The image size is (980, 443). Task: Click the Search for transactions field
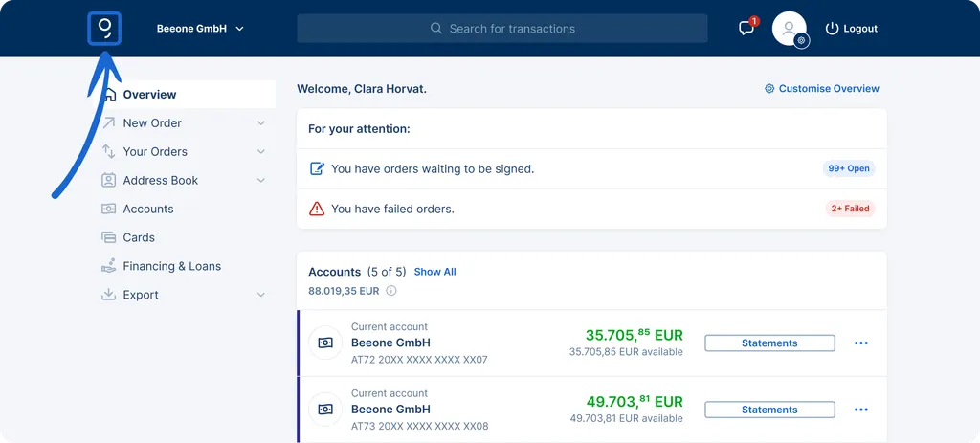coord(501,29)
